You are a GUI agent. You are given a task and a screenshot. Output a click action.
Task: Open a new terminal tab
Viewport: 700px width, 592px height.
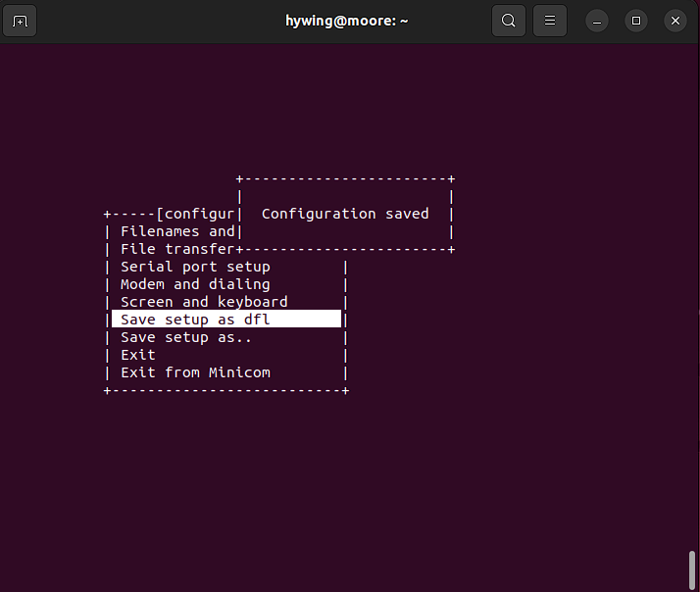coord(21,21)
